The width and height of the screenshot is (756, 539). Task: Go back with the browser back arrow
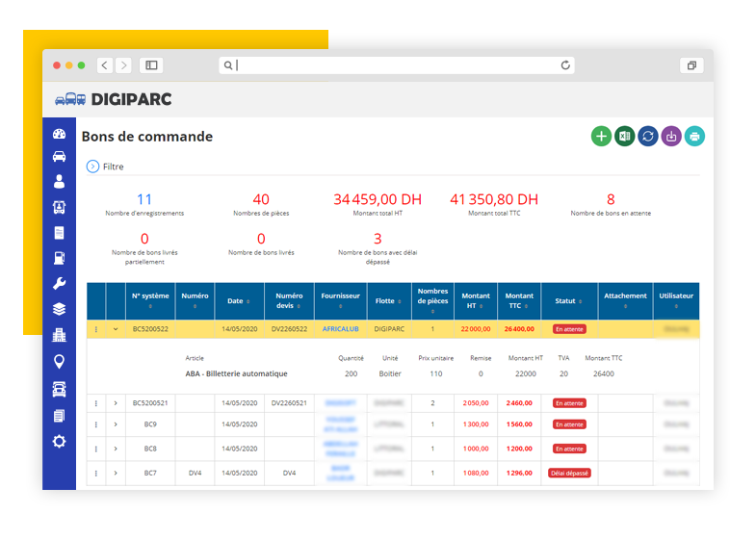click(105, 65)
